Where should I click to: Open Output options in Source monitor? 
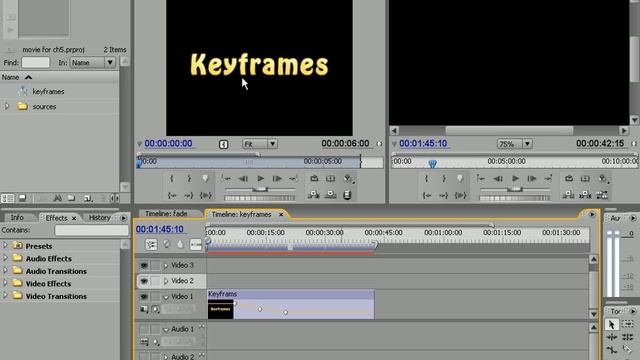tap(348, 178)
